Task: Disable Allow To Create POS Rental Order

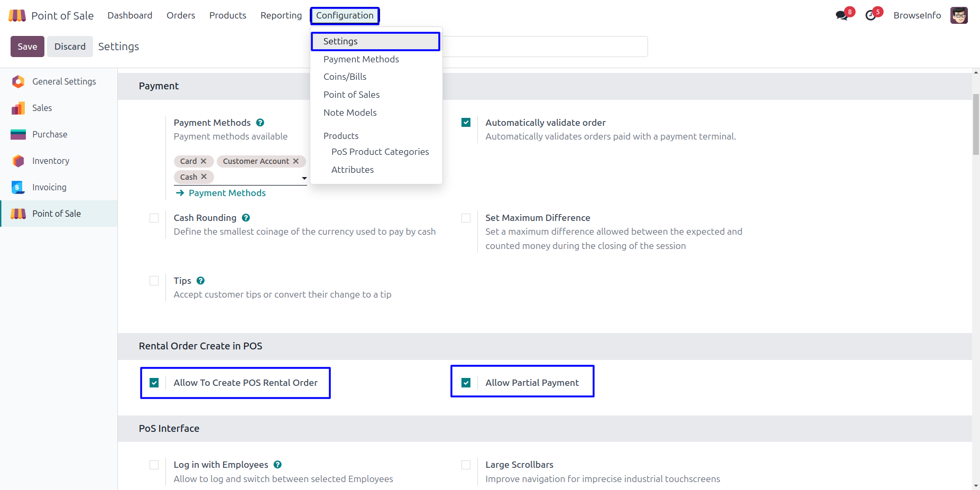Action: [x=154, y=383]
